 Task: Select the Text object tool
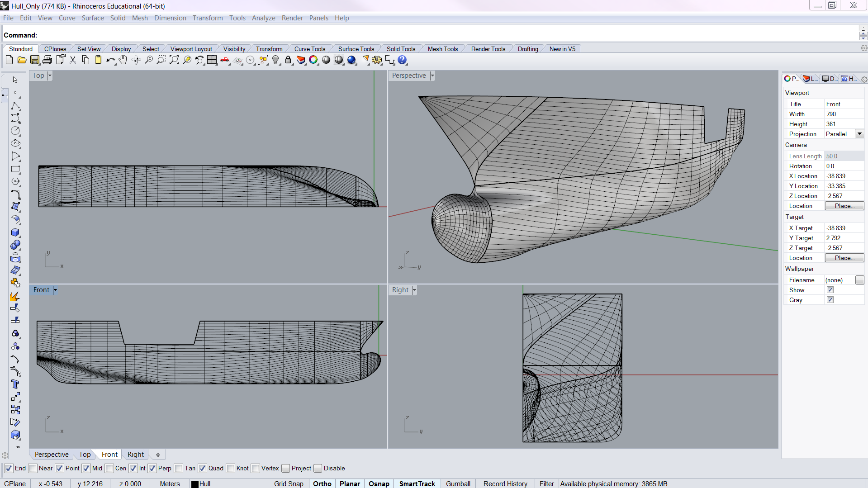coord(15,384)
